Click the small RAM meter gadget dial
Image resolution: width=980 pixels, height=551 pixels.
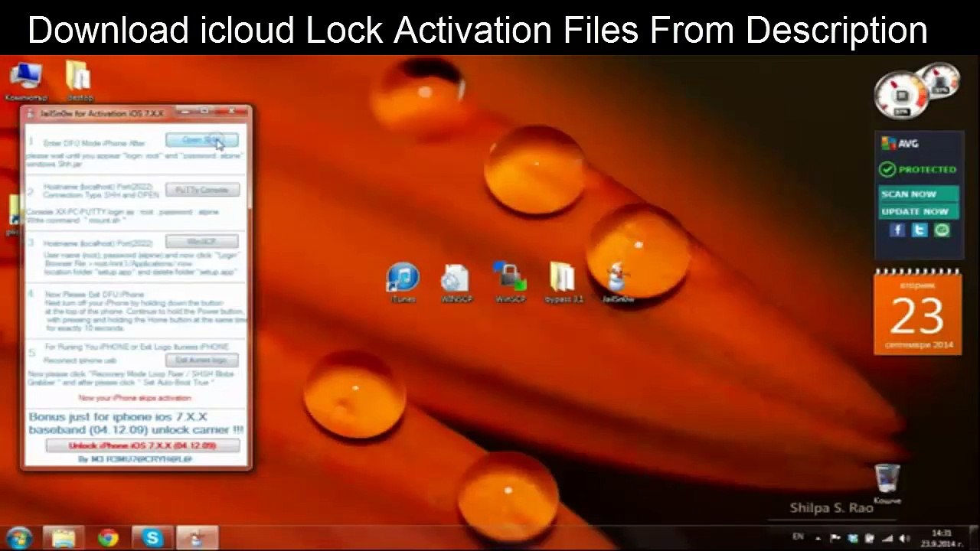click(x=941, y=83)
